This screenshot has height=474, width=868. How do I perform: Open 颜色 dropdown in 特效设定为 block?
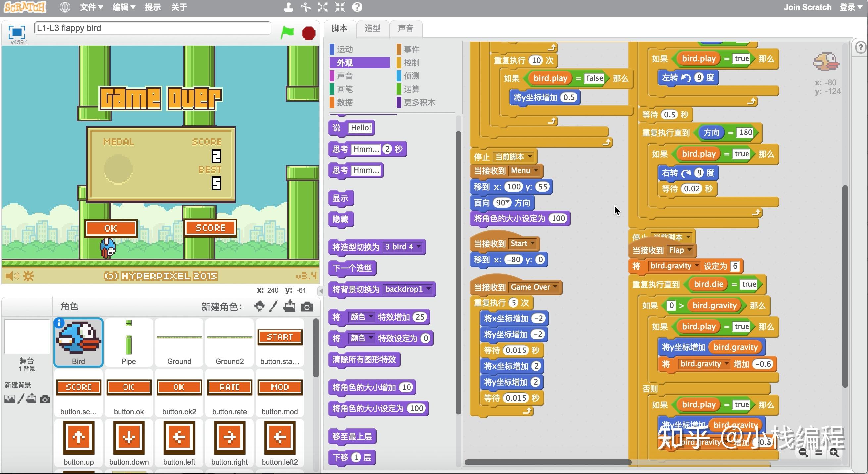tap(361, 338)
